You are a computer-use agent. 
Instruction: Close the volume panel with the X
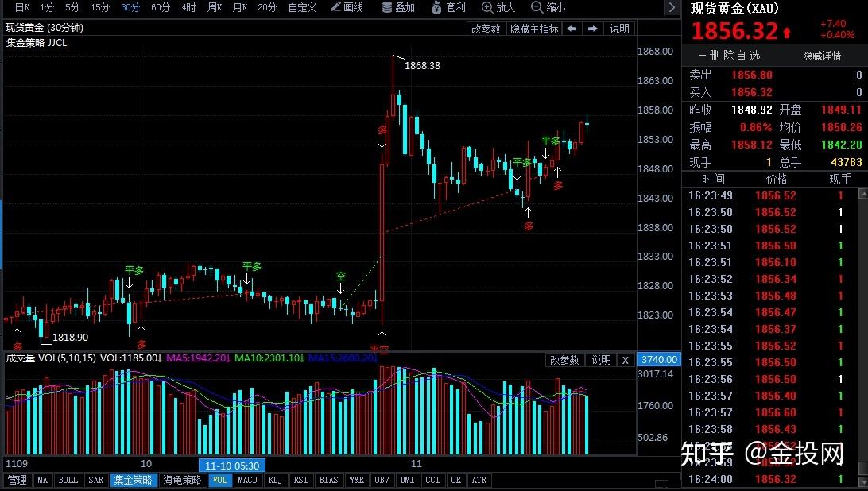tap(626, 359)
